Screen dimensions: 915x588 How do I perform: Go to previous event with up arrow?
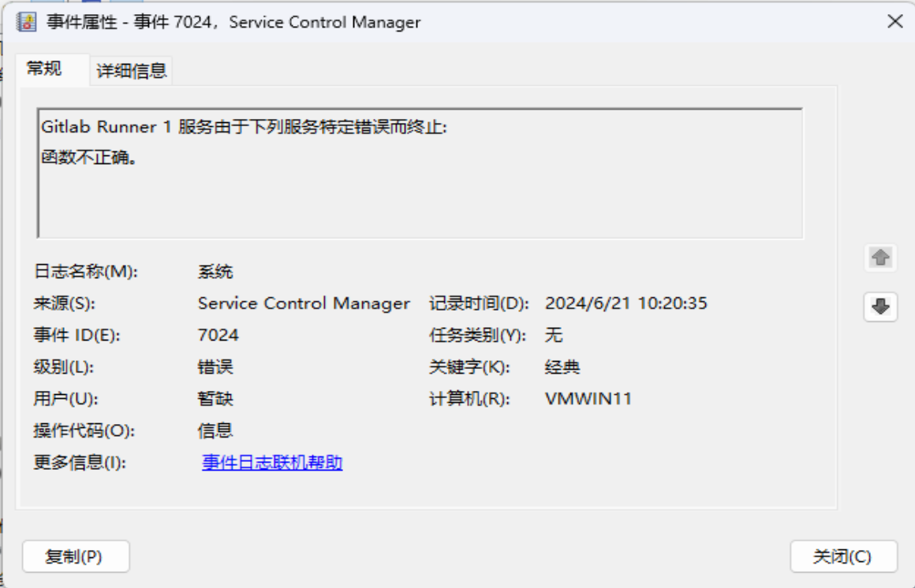[x=880, y=258]
